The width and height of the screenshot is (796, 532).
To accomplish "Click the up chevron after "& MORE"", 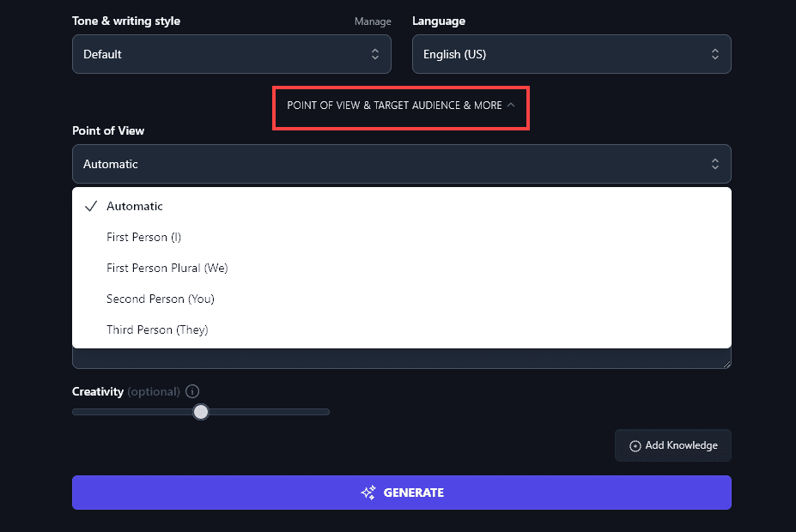I will coord(511,106).
